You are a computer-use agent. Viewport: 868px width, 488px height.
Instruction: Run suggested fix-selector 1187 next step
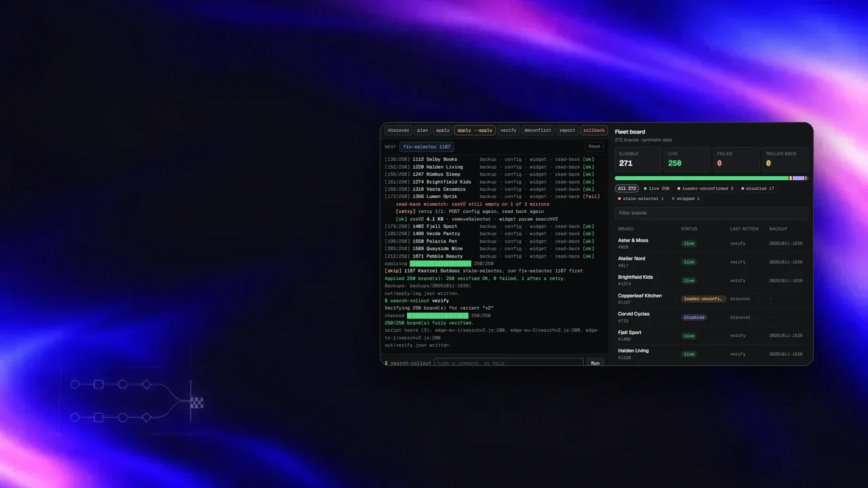427,146
